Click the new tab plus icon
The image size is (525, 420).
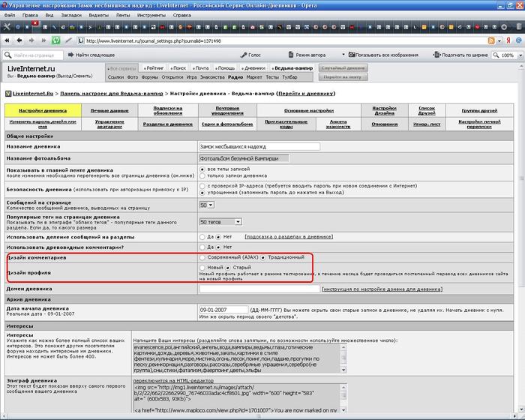click(x=504, y=27)
